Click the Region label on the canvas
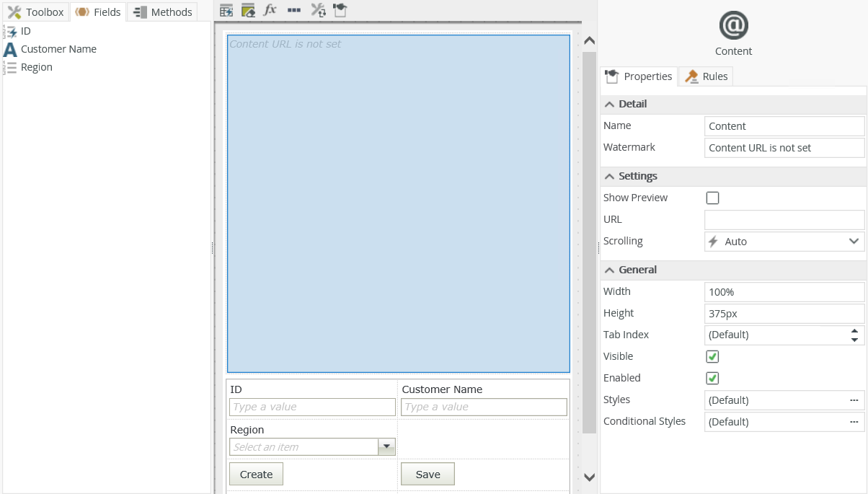The image size is (868, 494). click(x=247, y=430)
